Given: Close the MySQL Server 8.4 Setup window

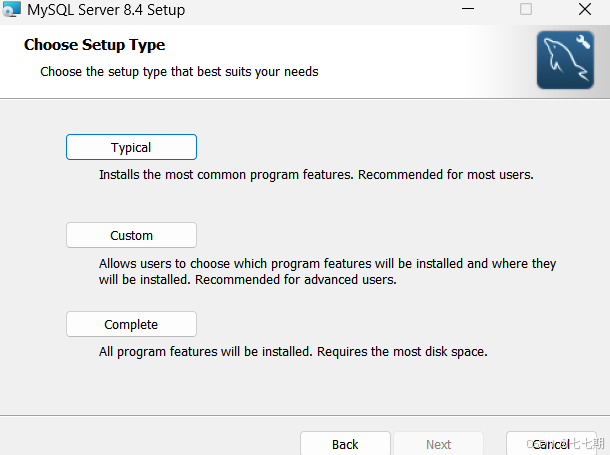Looking at the screenshot, I should pyautogui.click(x=585, y=9).
